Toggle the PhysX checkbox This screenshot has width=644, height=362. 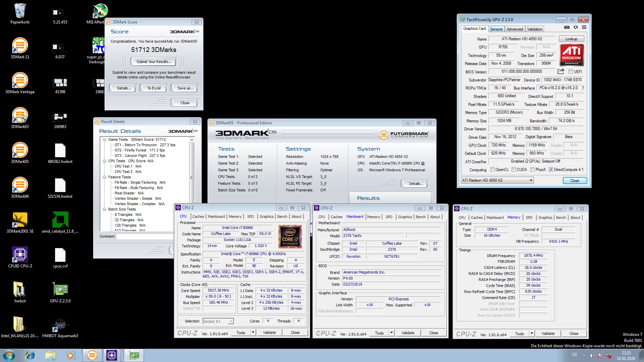tap(532, 170)
